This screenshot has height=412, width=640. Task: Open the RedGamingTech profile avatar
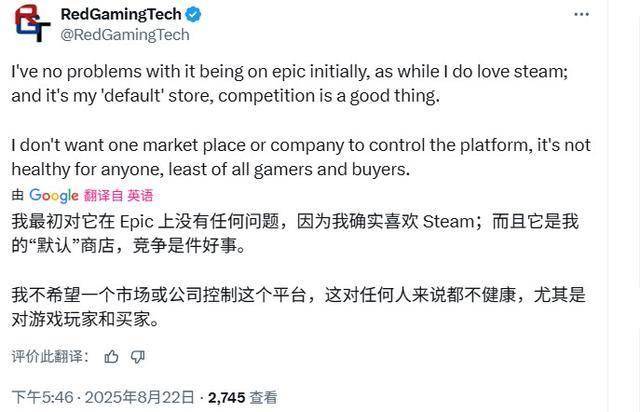(x=32, y=23)
